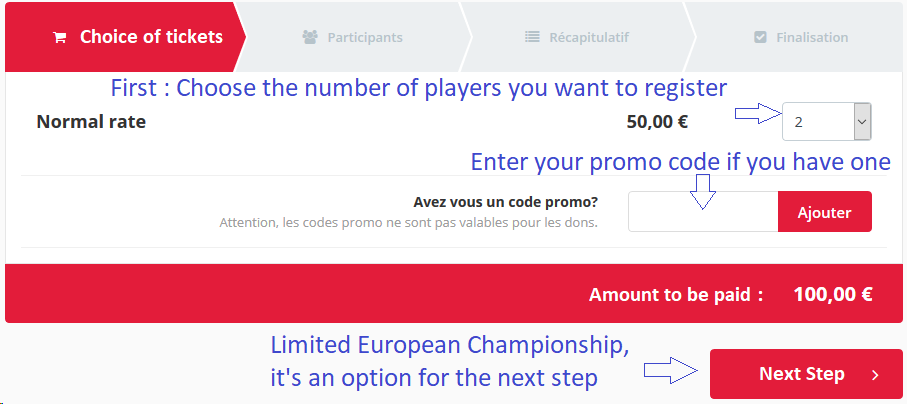Click the Ajouter promo code button
907x404 pixels.
[824, 212]
